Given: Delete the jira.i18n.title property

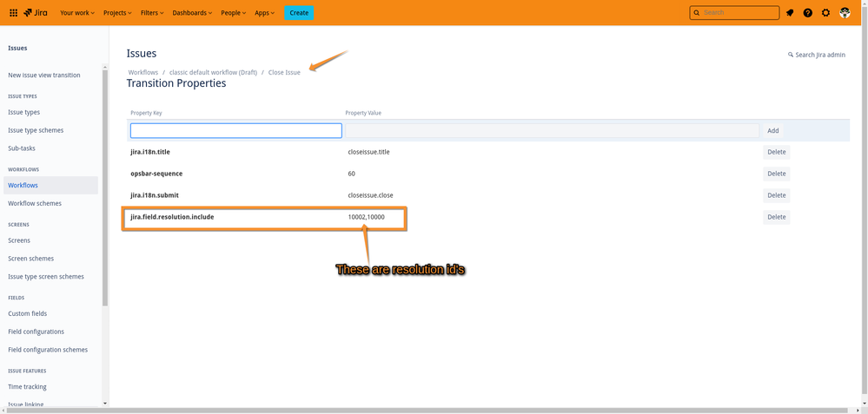Looking at the screenshot, I should (777, 152).
